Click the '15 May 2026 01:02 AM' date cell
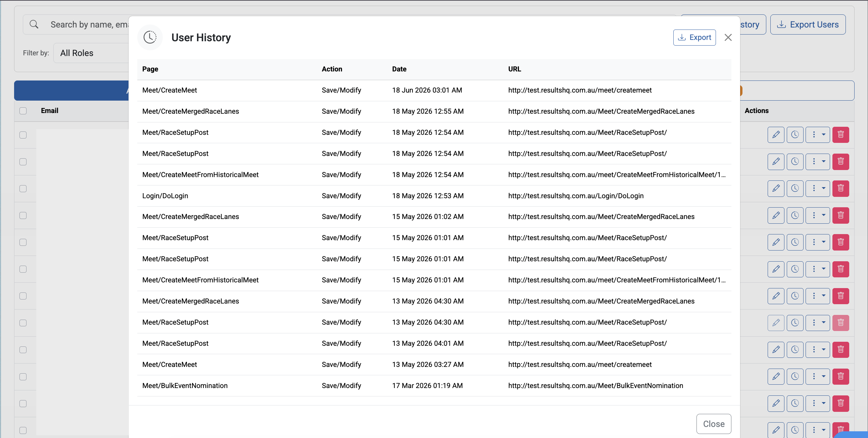 [x=428, y=217]
